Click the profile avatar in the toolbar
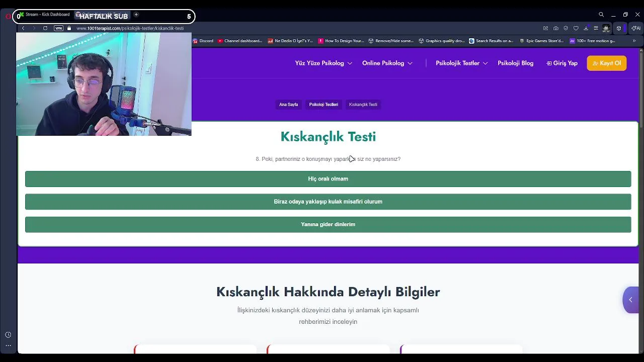 click(606, 28)
